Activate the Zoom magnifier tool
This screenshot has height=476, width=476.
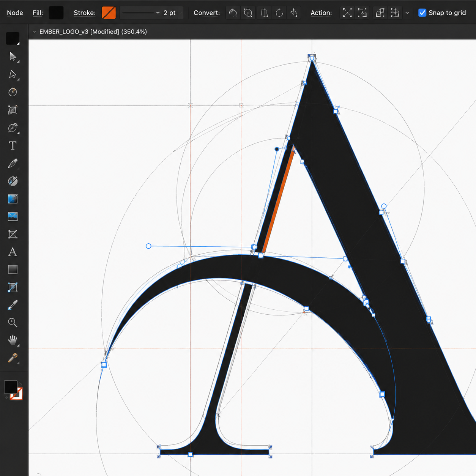tap(13, 323)
